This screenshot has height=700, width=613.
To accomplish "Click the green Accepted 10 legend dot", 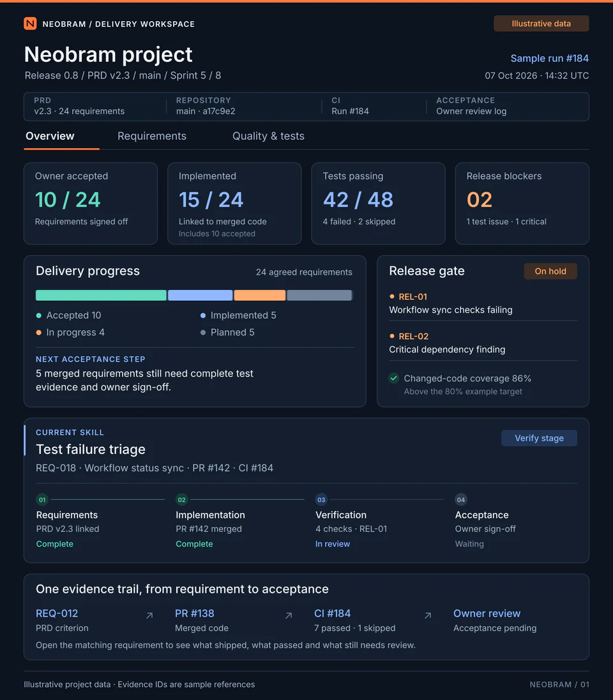I will click(x=39, y=316).
